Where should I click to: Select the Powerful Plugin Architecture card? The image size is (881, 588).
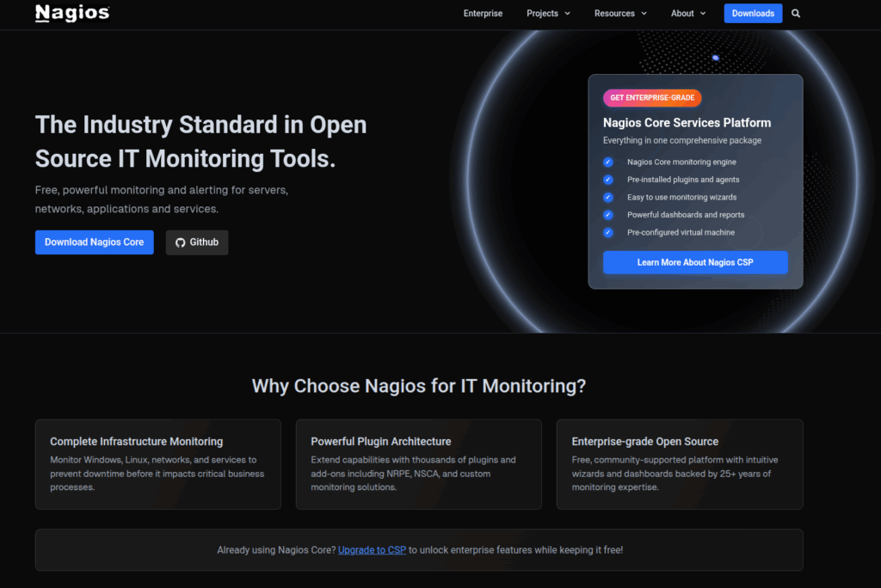418,464
